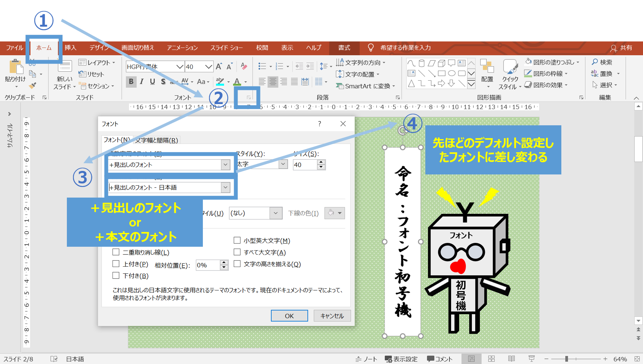This screenshot has height=364, width=643.
Task: Click the center align paragraph icon
Action: 273,82
